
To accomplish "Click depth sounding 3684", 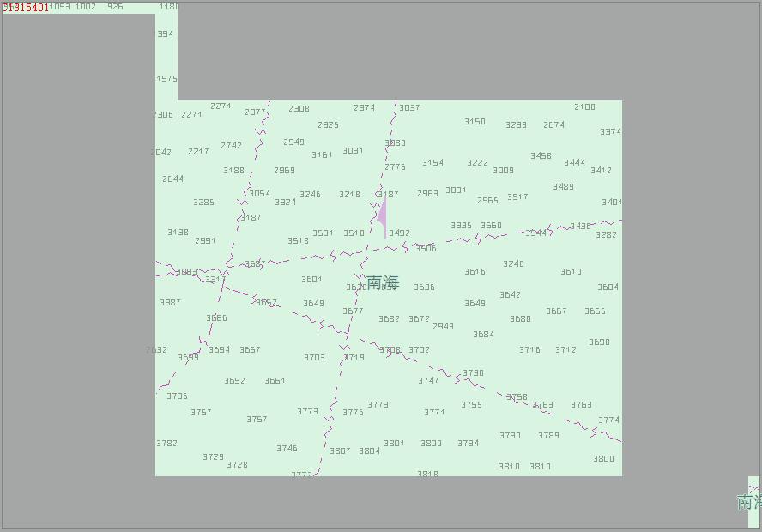I will [x=483, y=335].
